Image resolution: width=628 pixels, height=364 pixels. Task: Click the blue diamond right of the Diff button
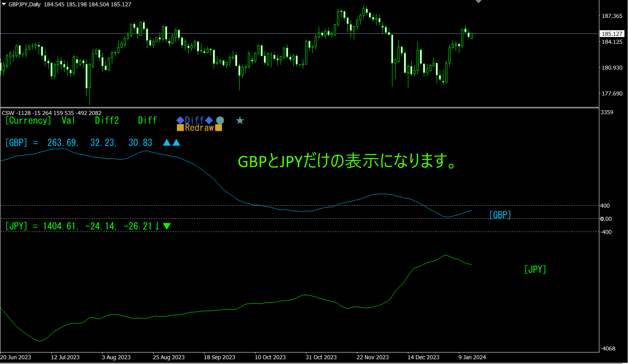pyautogui.click(x=209, y=120)
